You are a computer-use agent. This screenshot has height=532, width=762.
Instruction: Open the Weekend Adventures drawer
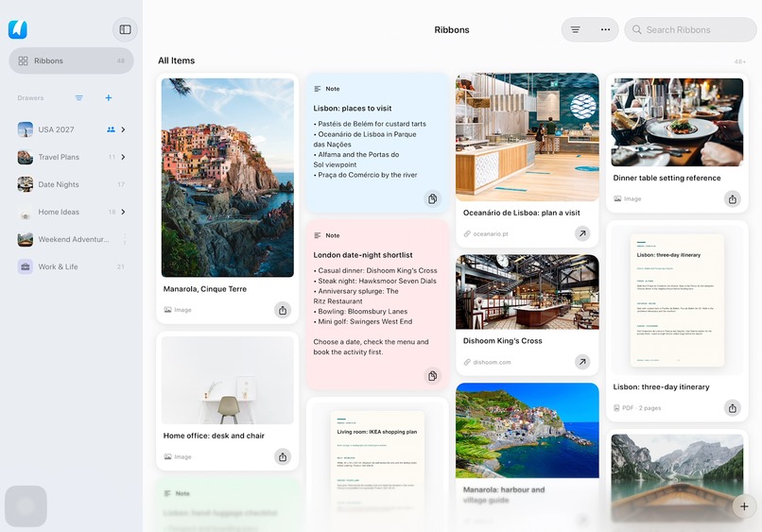click(x=71, y=239)
